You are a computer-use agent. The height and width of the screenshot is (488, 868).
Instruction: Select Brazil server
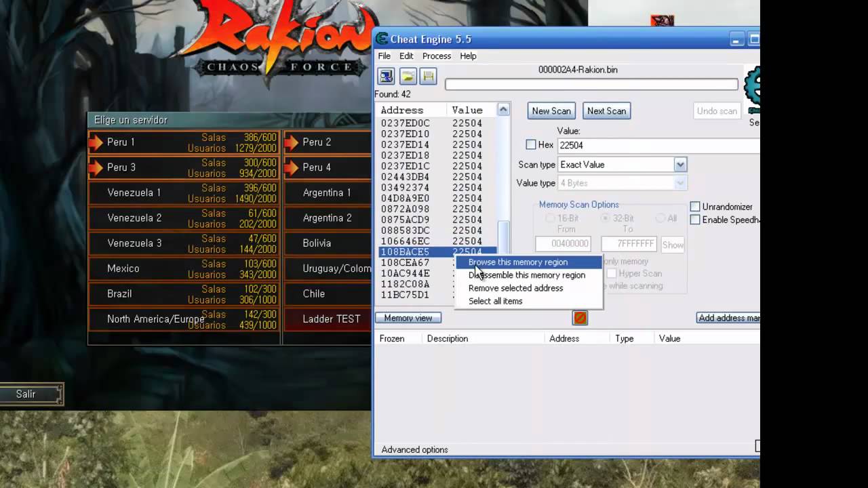pos(184,293)
